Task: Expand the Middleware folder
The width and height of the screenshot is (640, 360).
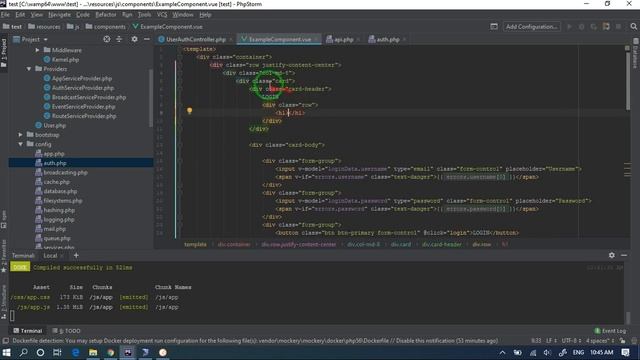Action: (37, 50)
